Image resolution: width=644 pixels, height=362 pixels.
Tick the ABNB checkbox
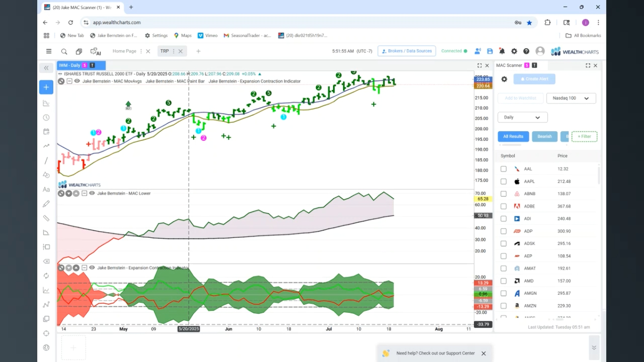pos(503,194)
